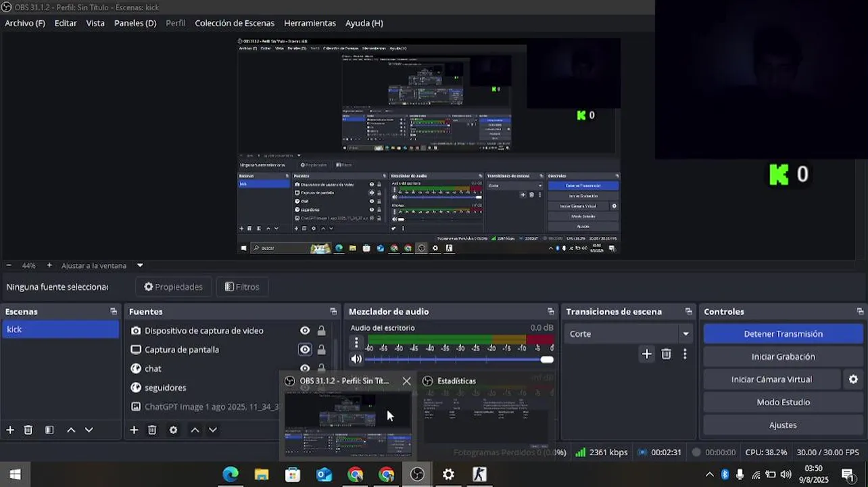
Task: Undock the Fuentes panel
Action: tap(333, 311)
